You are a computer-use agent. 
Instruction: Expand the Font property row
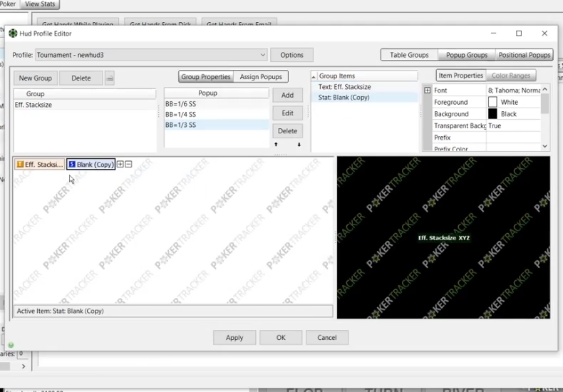click(428, 90)
